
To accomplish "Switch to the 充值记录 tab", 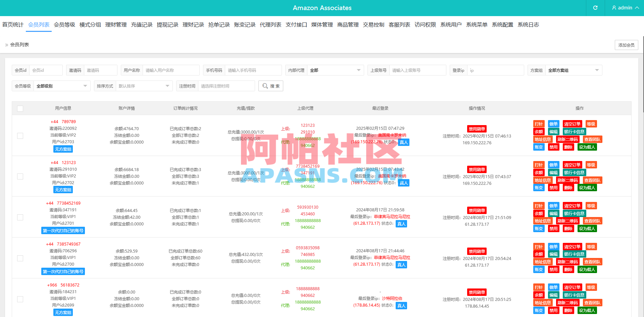I will 142,24.
